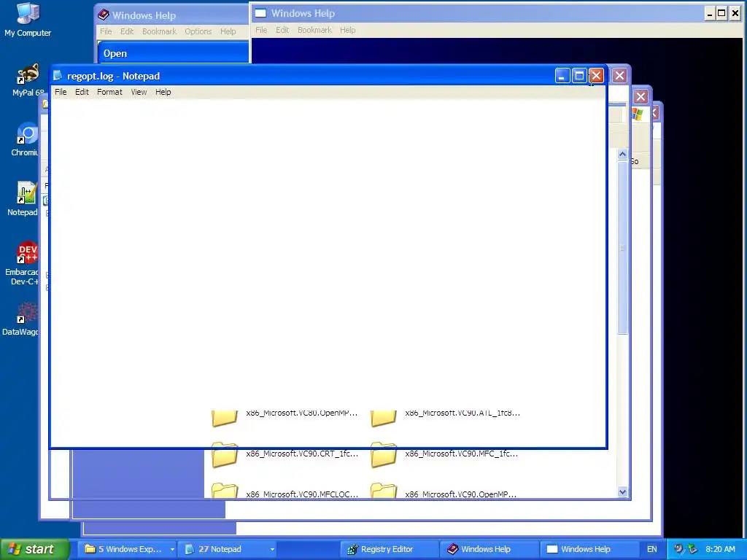747x560 pixels.
Task: Click the window icon in right Windows Help title
Action: [260, 13]
